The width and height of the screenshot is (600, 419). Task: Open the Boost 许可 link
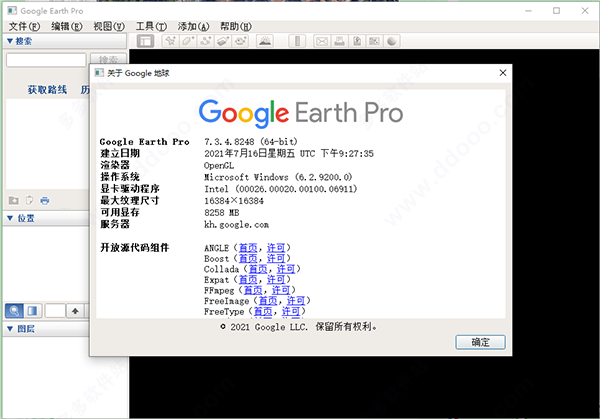click(x=276, y=258)
